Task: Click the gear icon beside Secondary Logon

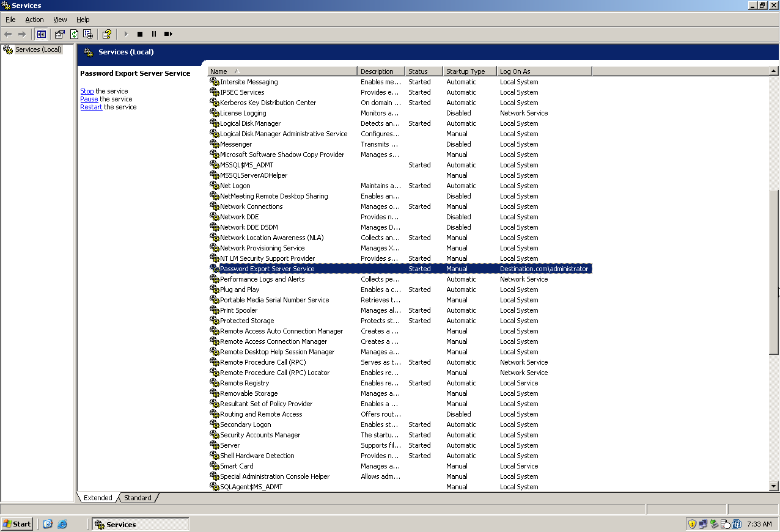Action: tap(214, 425)
